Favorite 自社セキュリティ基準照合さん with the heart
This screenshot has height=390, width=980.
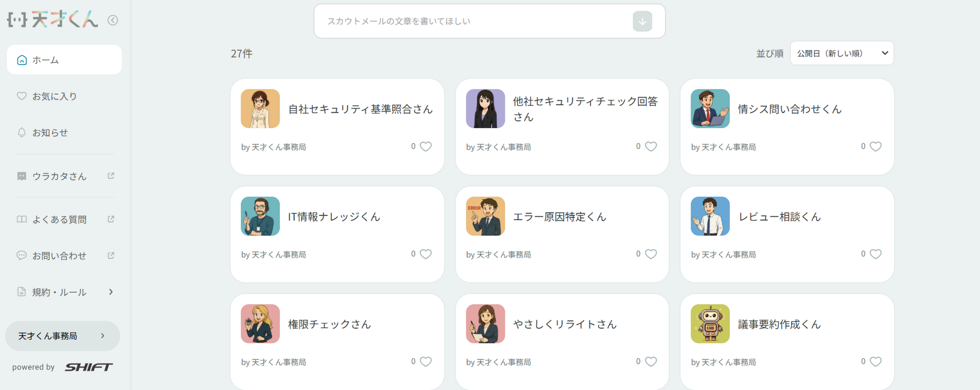(x=425, y=146)
